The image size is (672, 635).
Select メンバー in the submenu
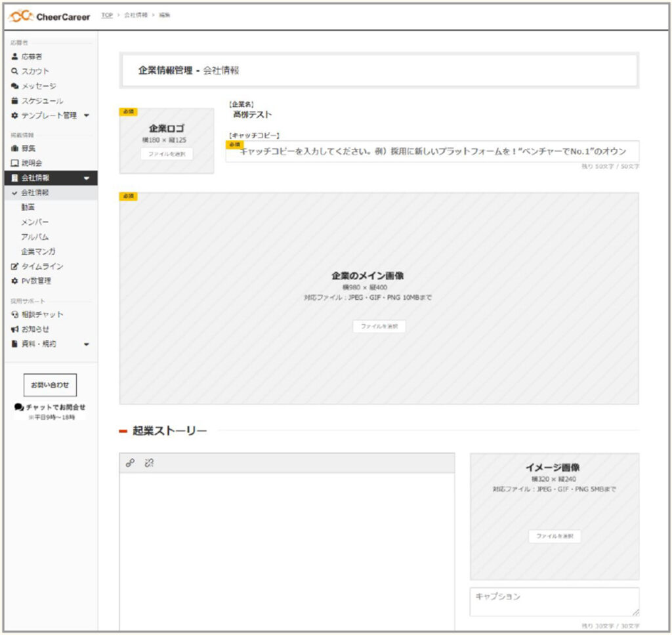35,222
